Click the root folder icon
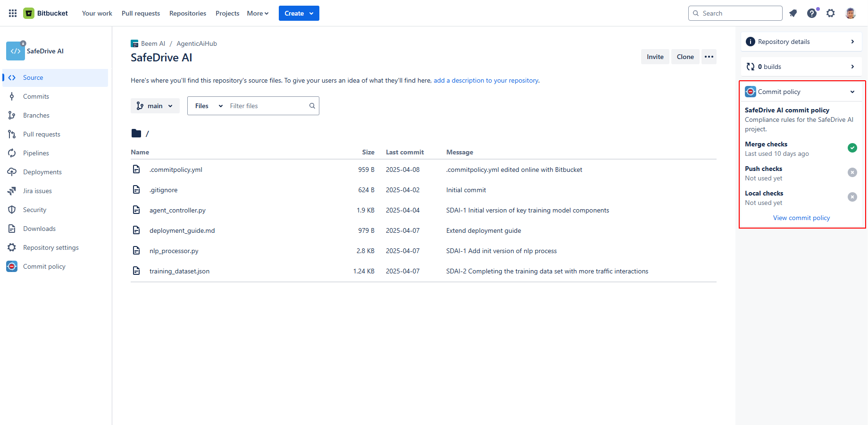Image resolution: width=868 pixels, height=425 pixels. click(x=136, y=133)
